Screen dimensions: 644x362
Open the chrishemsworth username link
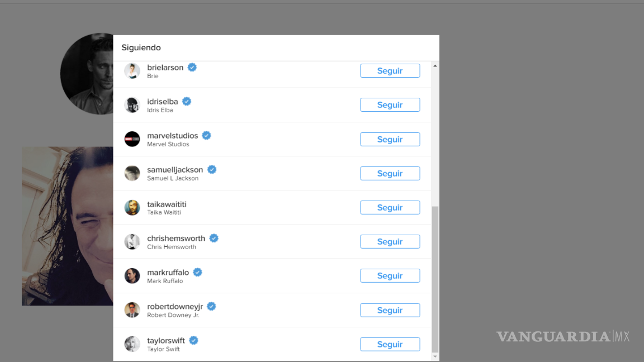(x=176, y=238)
